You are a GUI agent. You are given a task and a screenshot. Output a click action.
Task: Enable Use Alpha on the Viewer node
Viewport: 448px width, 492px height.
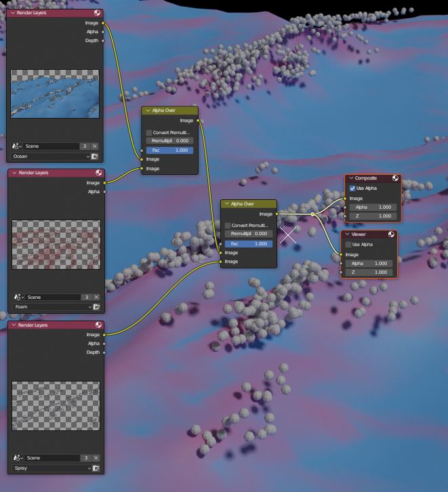click(x=348, y=244)
